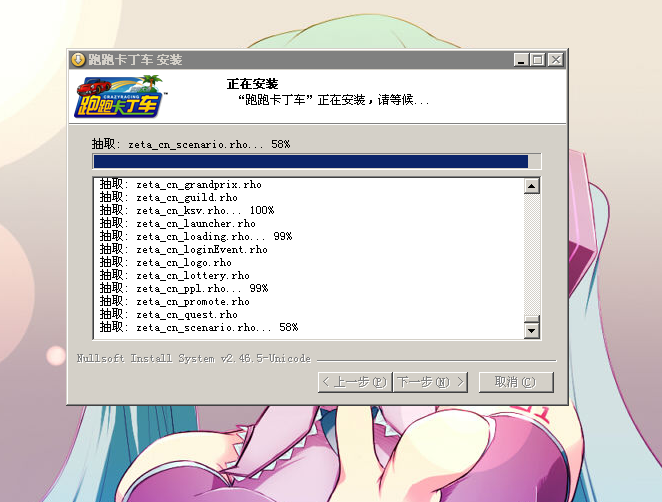Click the 请等候 subtitle message
The height and width of the screenshot is (502, 662).
tap(333, 100)
